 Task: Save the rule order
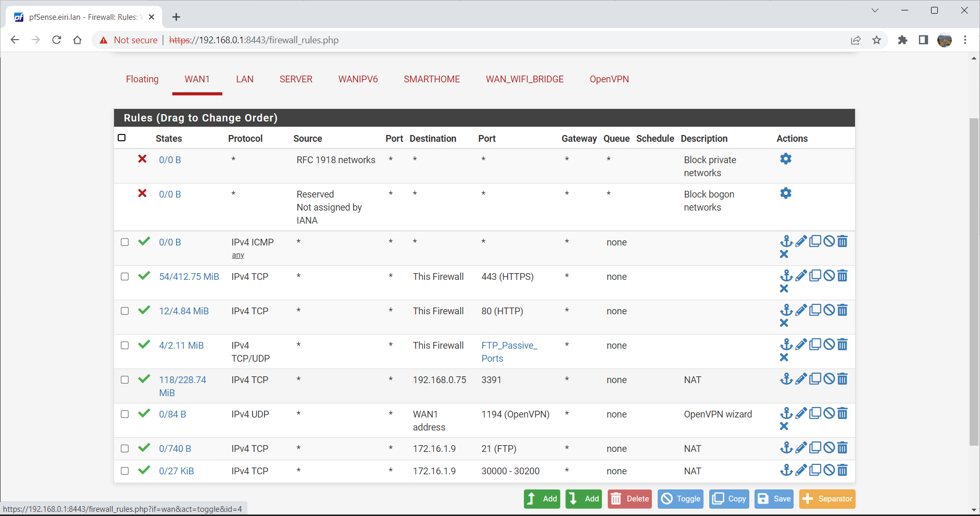pyautogui.click(x=774, y=499)
